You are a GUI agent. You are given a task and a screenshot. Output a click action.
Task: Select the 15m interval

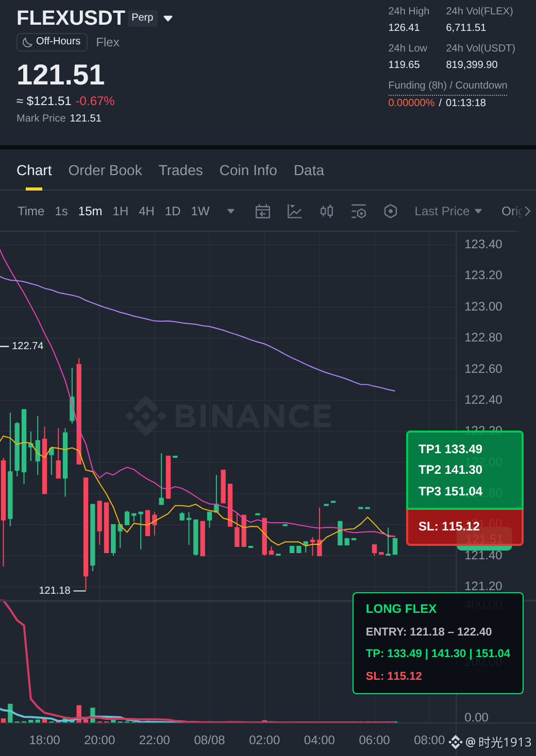tap(90, 211)
